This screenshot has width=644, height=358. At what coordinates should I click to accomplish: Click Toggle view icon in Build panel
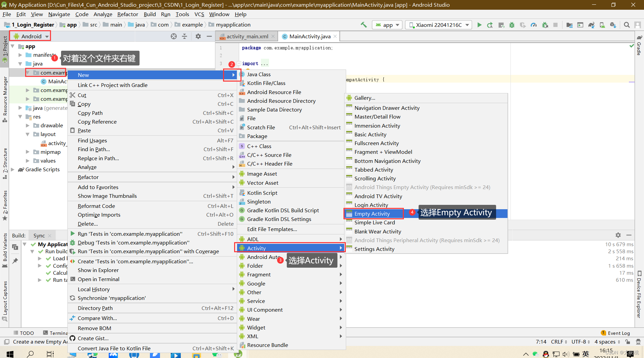[15, 247]
